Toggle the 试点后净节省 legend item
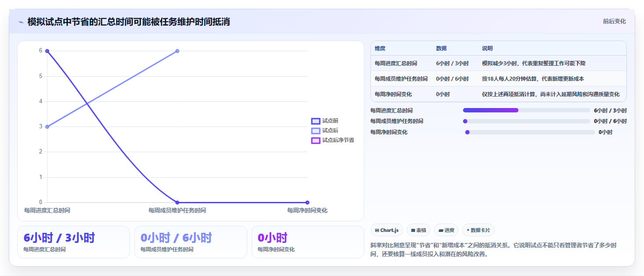This screenshot has height=276, width=644. (333, 140)
